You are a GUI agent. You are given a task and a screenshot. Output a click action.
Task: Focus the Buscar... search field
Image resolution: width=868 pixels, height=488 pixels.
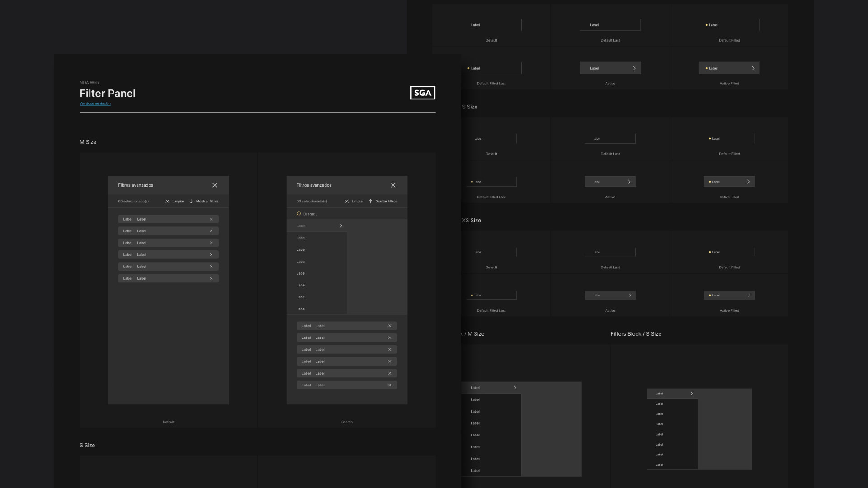pyautogui.click(x=347, y=214)
